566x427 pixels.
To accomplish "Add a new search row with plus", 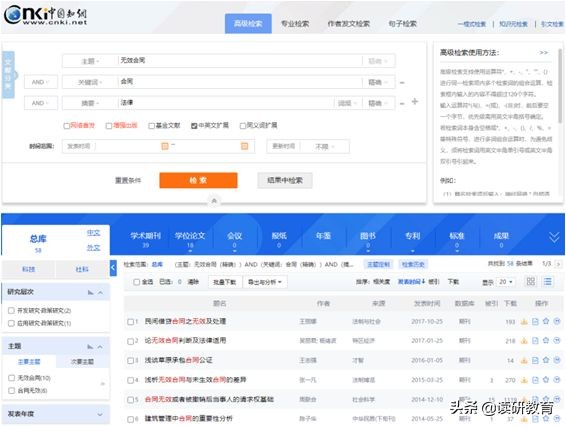I will click(415, 102).
